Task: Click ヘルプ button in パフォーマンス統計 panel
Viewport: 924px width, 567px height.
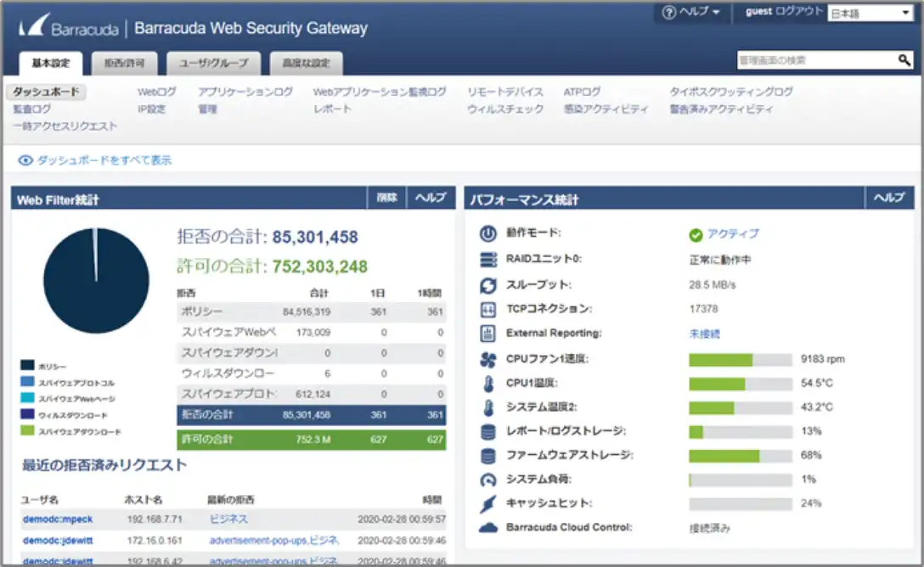Action: pos(888,198)
